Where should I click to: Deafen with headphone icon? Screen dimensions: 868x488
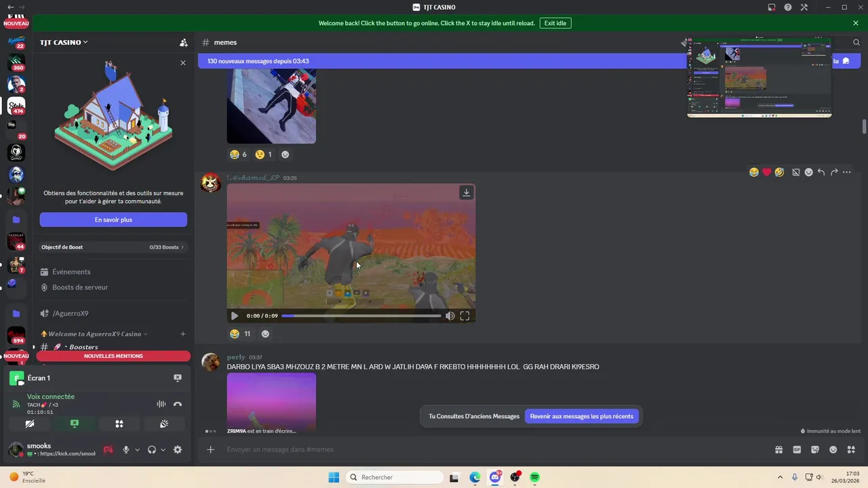point(152,449)
